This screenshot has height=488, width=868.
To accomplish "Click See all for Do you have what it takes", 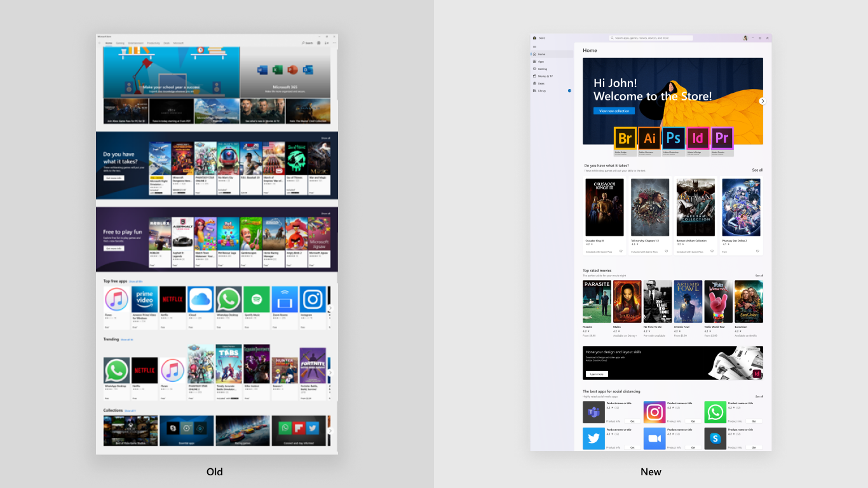I will click(x=757, y=170).
